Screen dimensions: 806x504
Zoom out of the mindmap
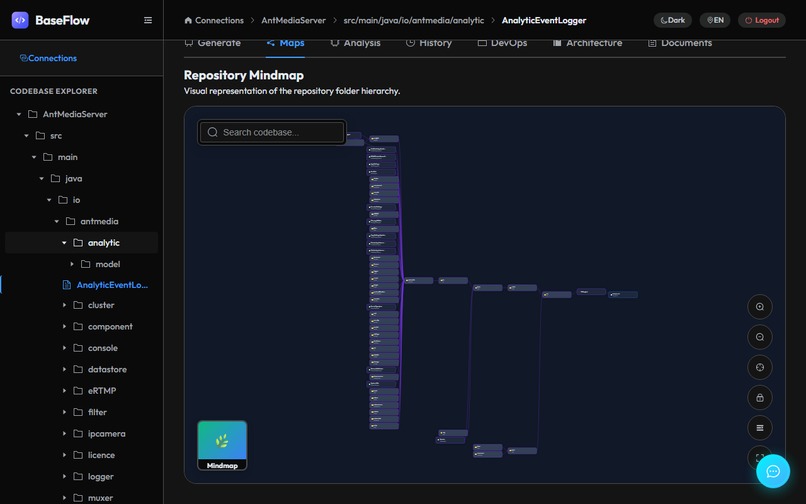click(760, 337)
